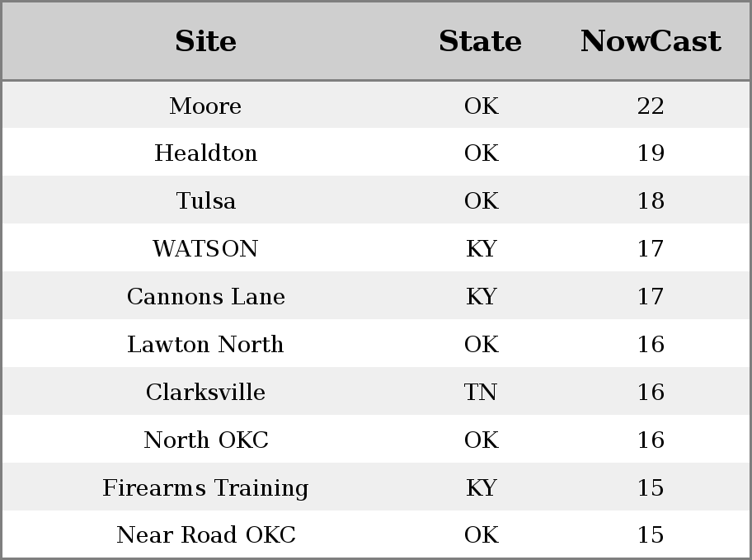Click the KY state cell for WATSON
Viewport: 752px width, 560px height.
coord(481,248)
